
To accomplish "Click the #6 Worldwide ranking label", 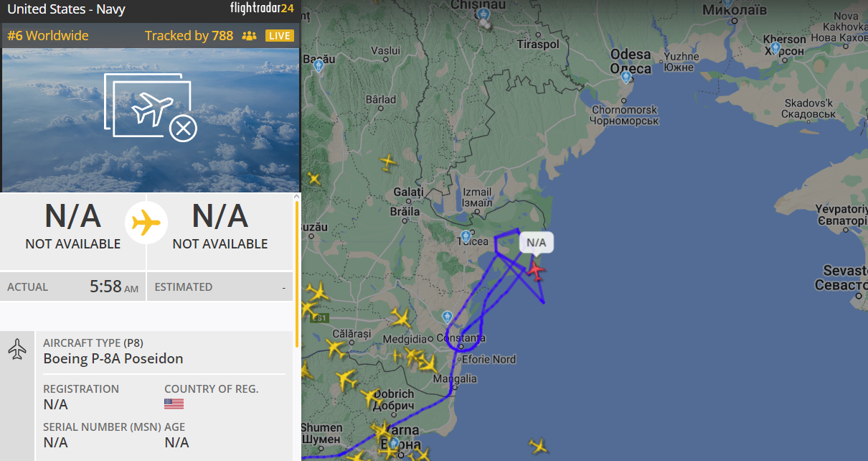I will point(48,36).
